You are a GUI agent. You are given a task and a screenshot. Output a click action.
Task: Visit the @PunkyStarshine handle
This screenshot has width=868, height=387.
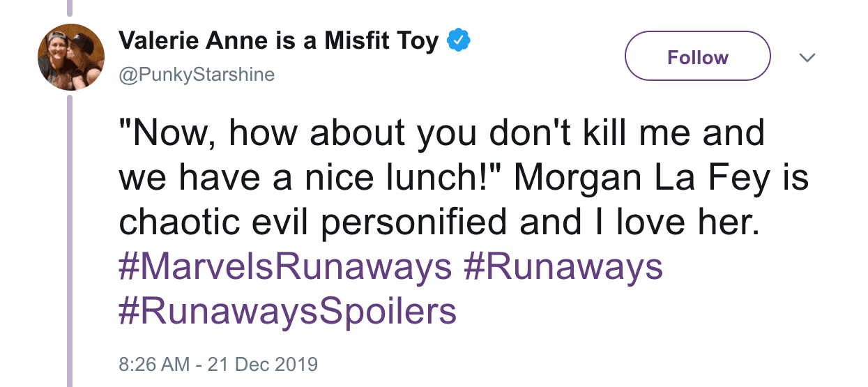click(x=197, y=75)
